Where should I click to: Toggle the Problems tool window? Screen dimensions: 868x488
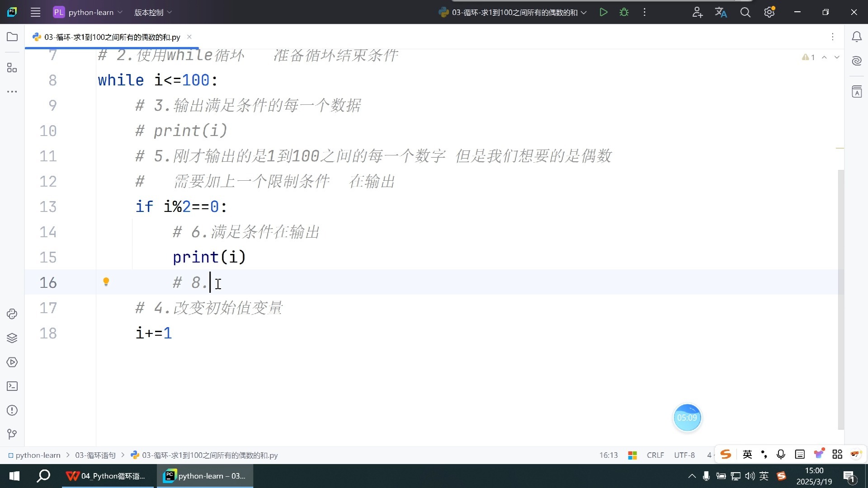(x=11, y=410)
